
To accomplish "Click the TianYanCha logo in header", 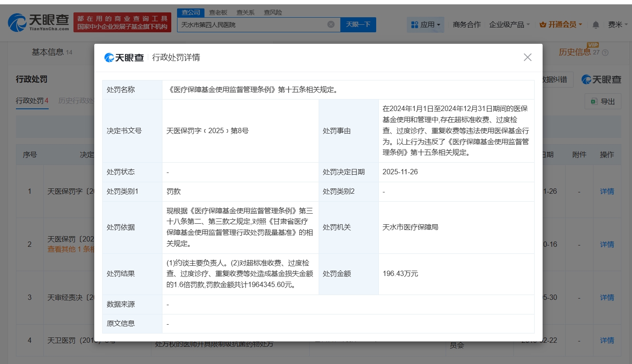I will (x=39, y=22).
